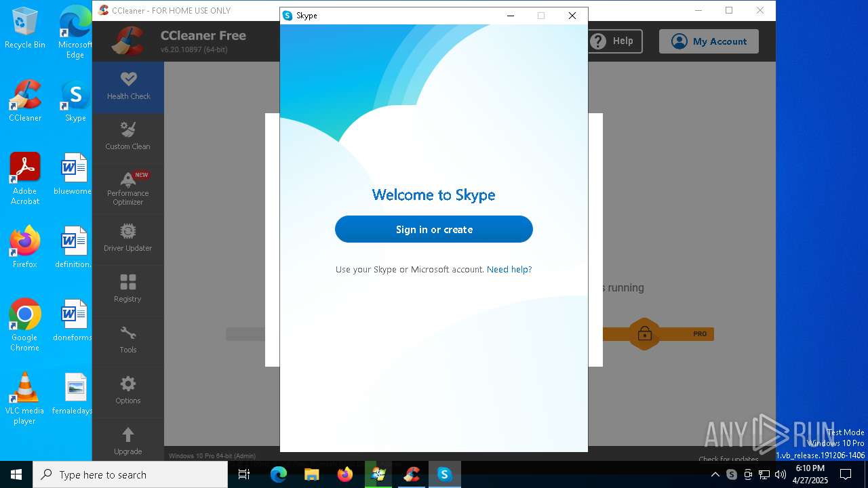Click the Meet Now tray icon
The width and height of the screenshot is (868, 488).
pyautogui.click(x=748, y=474)
